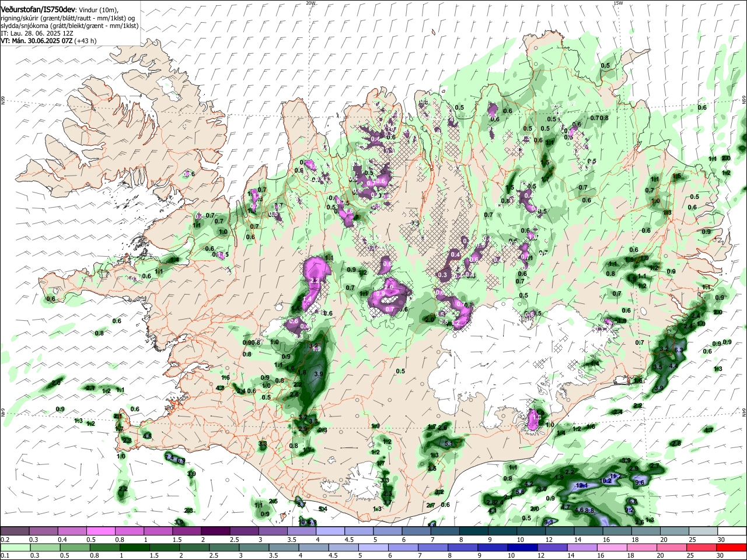
Task: Select the darkest green 1 mm rain swatch
Action: click(x=134, y=547)
